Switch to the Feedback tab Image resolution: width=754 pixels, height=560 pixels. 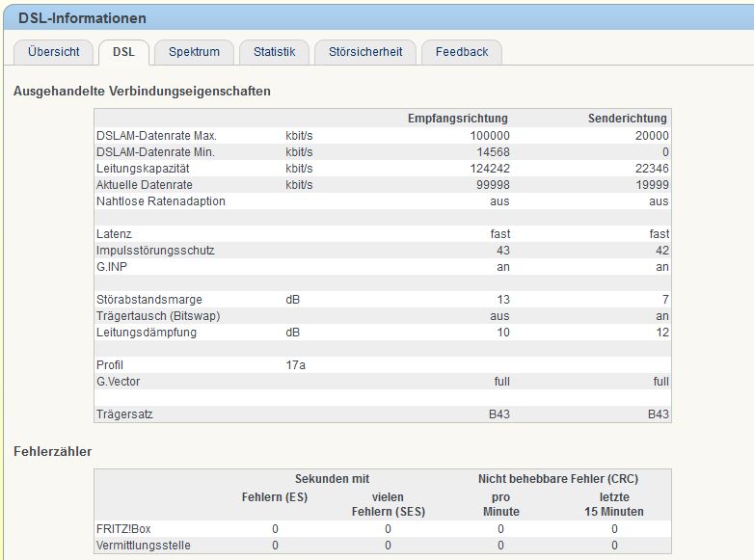tap(462, 52)
